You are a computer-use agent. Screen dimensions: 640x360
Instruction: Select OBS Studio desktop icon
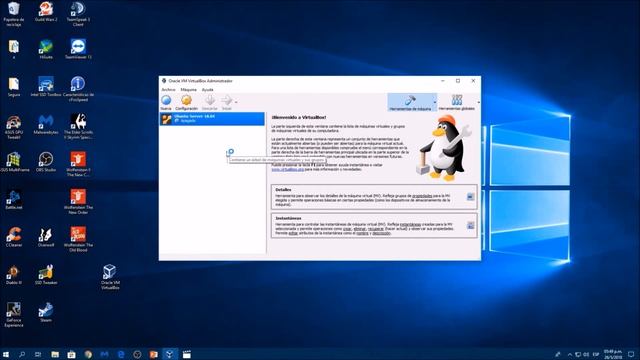point(46,162)
